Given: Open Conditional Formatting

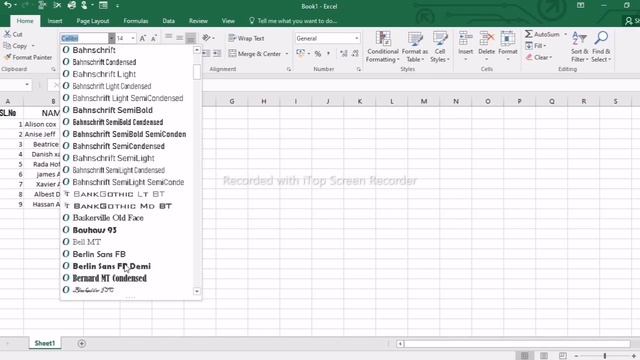Looking at the screenshot, I should tap(382, 47).
